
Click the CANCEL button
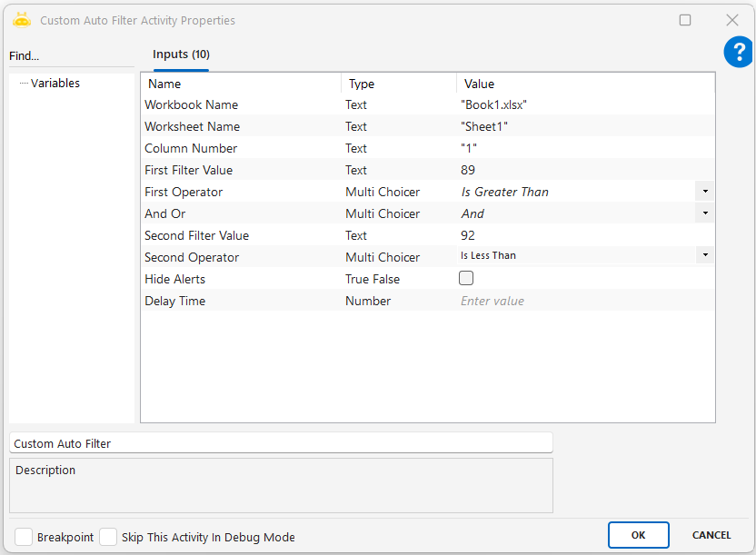(x=711, y=535)
